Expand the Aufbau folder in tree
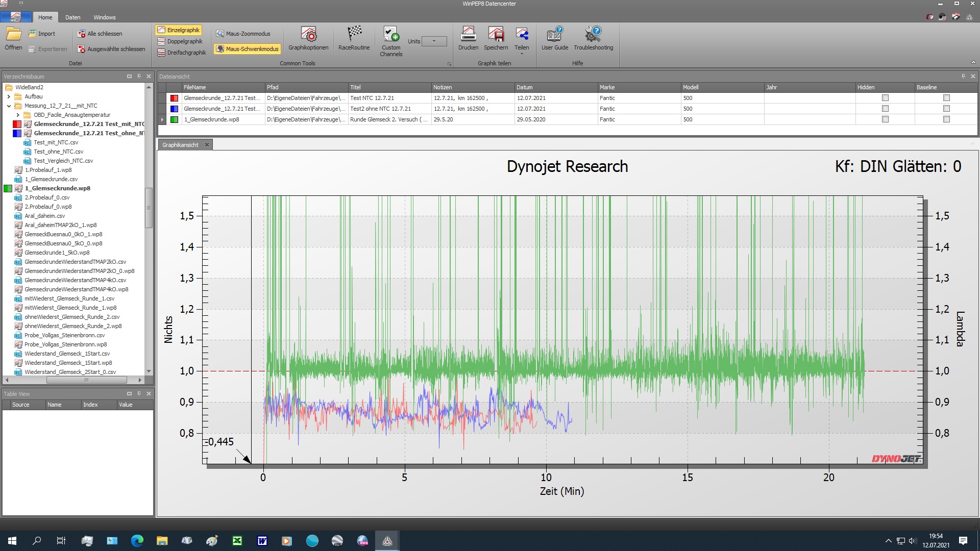This screenshot has height=551, width=980. click(x=9, y=96)
